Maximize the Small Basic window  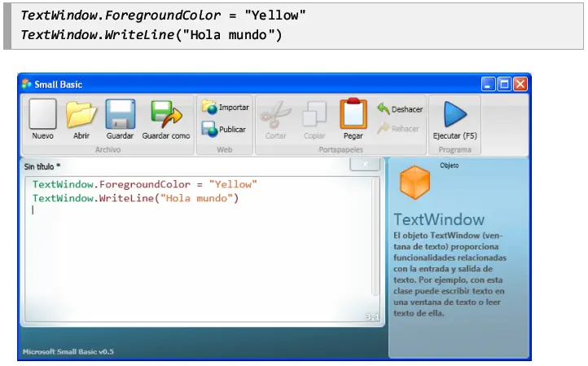click(504, 84)
